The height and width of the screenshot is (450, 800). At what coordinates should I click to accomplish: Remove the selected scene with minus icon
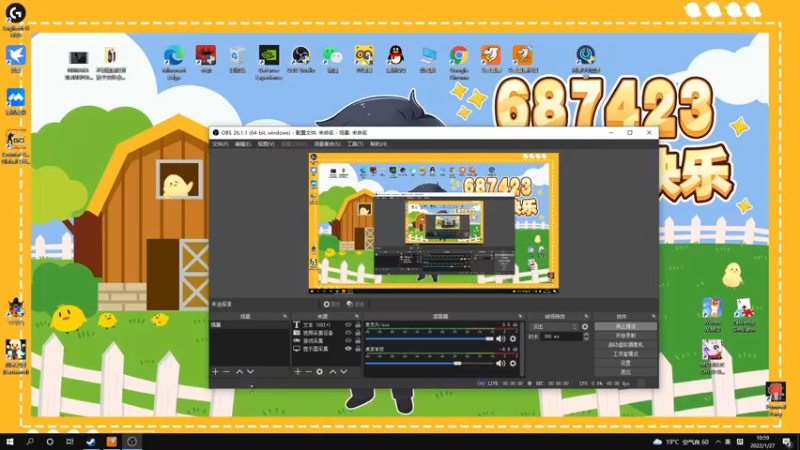tap(227, 372)
